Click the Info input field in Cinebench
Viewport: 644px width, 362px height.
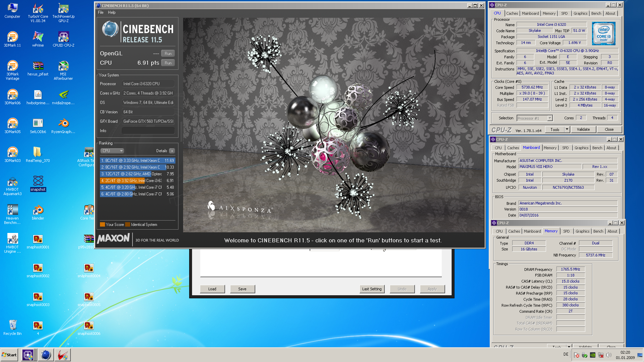[x=148, y=131]
